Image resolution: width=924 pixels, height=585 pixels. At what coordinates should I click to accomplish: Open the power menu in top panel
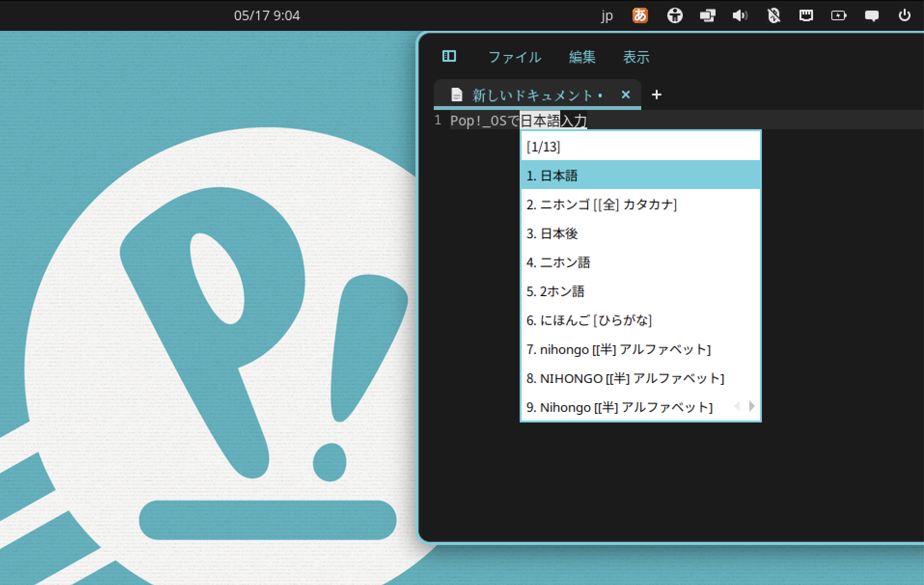click(904, 15)
